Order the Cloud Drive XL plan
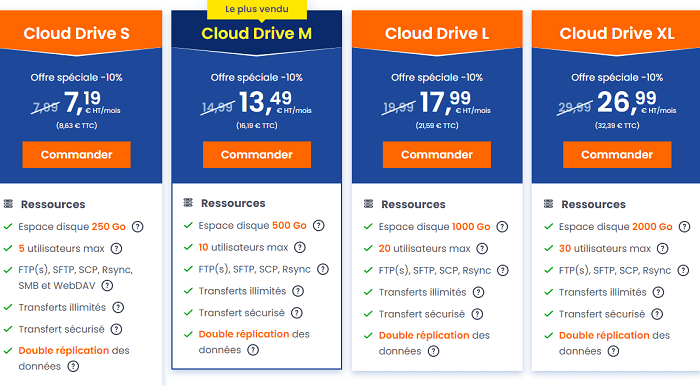 pyautogui.click(x=617, y=154)
